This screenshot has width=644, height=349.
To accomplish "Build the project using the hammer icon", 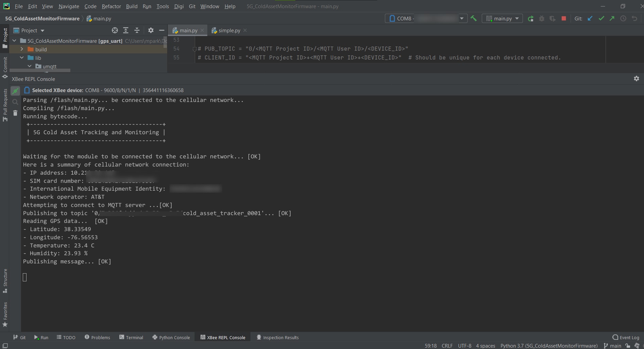I will point(474,19).
